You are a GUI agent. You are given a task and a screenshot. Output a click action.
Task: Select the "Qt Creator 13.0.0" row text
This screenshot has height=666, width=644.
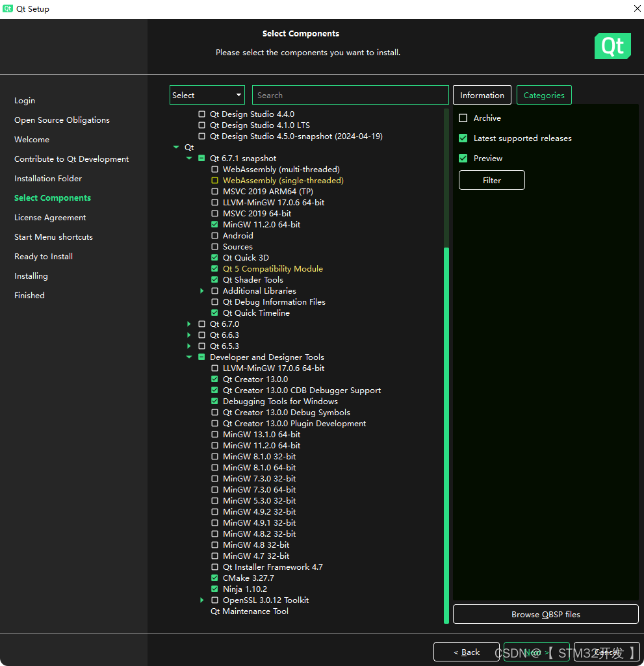click(255, 379)
